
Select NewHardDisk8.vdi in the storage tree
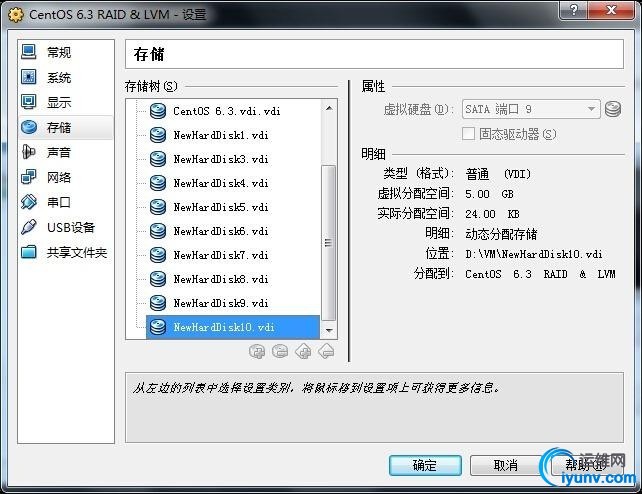[x=233, y=279]
